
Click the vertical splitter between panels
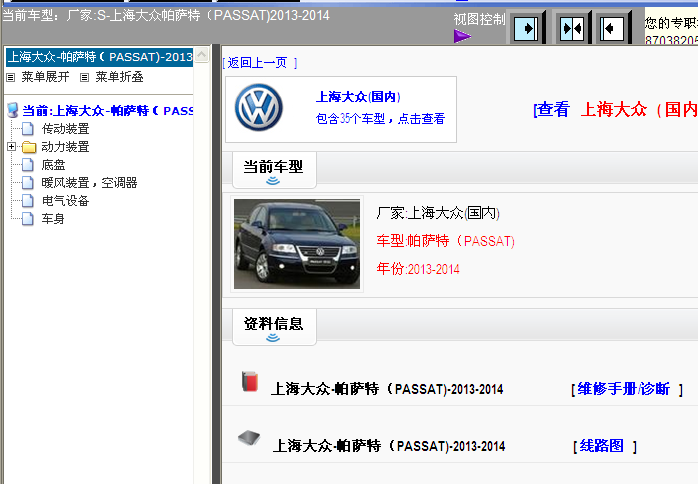click(x=216, y=264)
